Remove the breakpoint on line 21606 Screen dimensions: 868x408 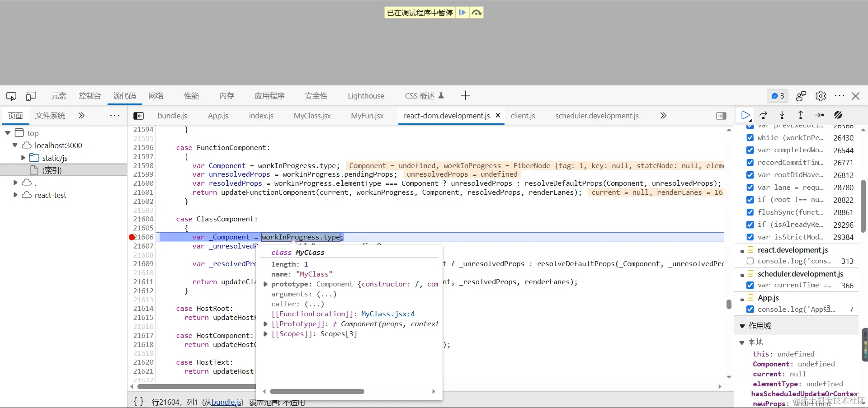click(x=132, y=237)
